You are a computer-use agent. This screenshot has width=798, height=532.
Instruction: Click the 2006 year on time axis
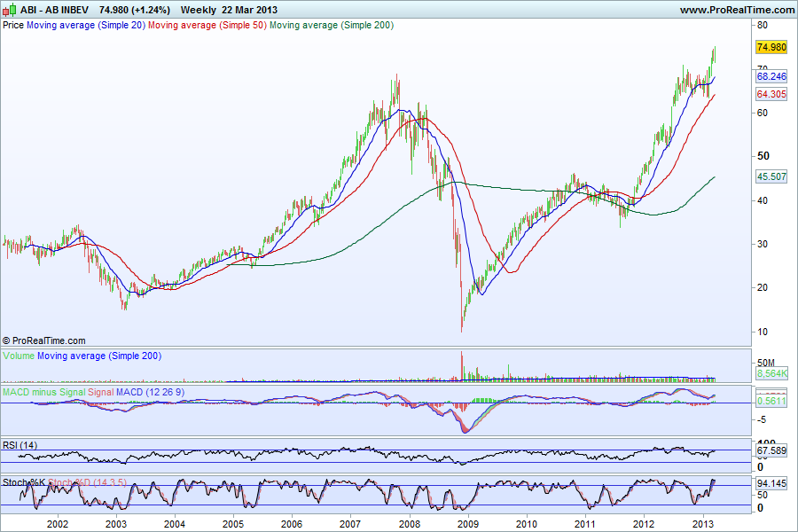pyautogui.click(x=292, y=524)
